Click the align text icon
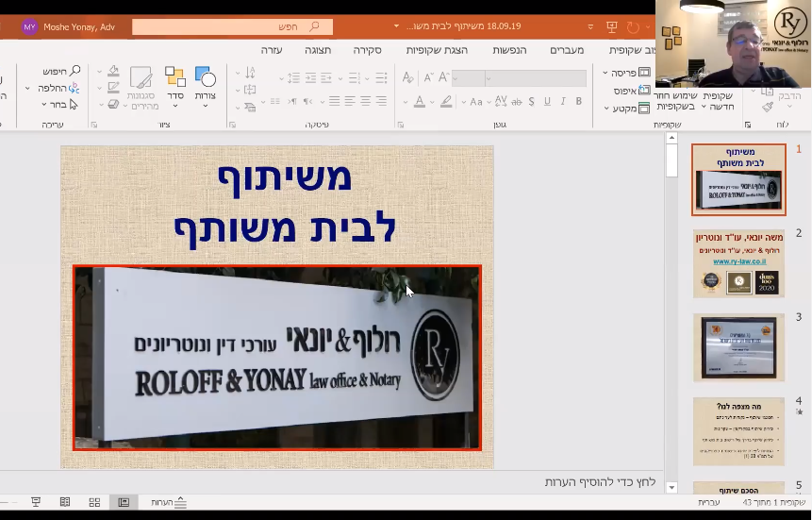 (250, 90)
